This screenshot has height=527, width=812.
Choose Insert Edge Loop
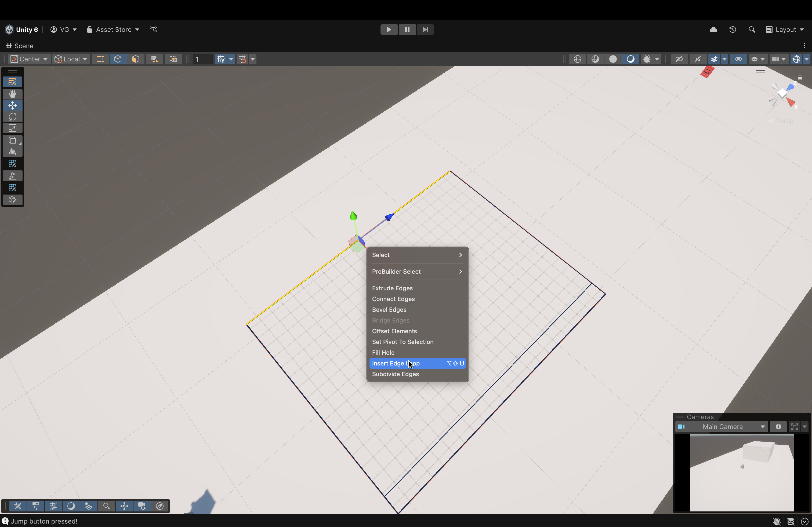click(417, 363)
